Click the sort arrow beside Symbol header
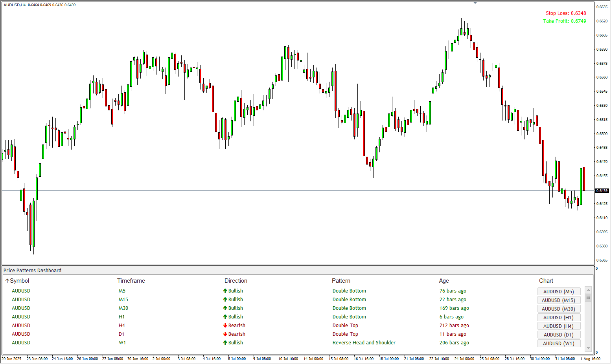Screen dimensions: 611x364 [7, 281]
